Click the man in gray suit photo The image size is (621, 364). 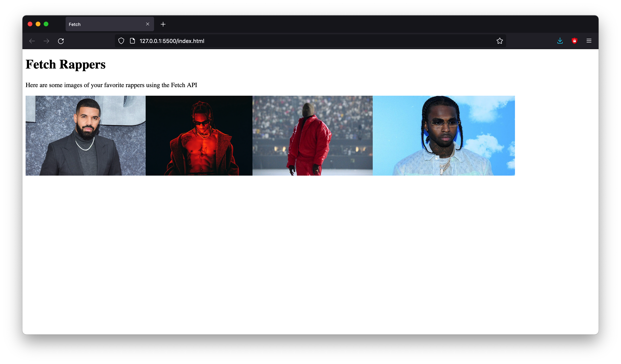[85, 136]
